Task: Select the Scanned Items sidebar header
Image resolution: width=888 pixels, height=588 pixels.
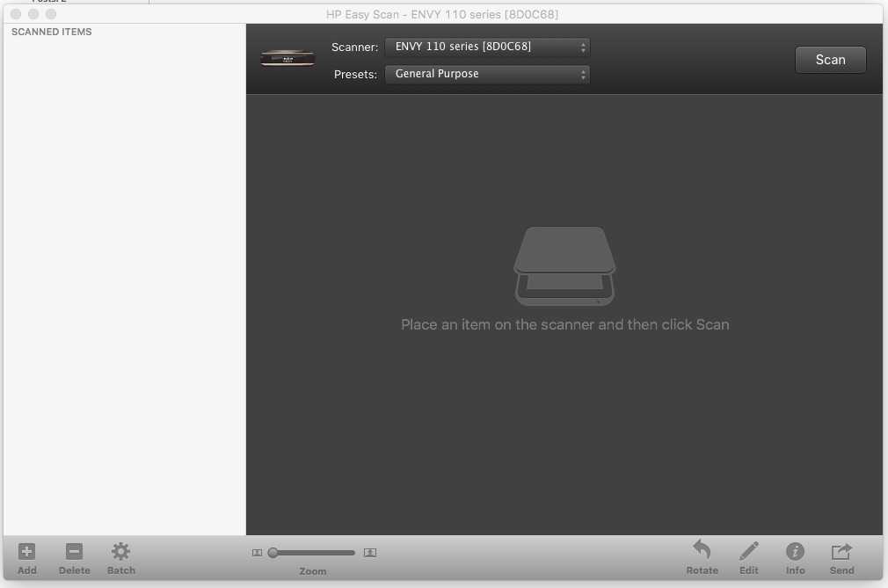Action: point(52,32)
